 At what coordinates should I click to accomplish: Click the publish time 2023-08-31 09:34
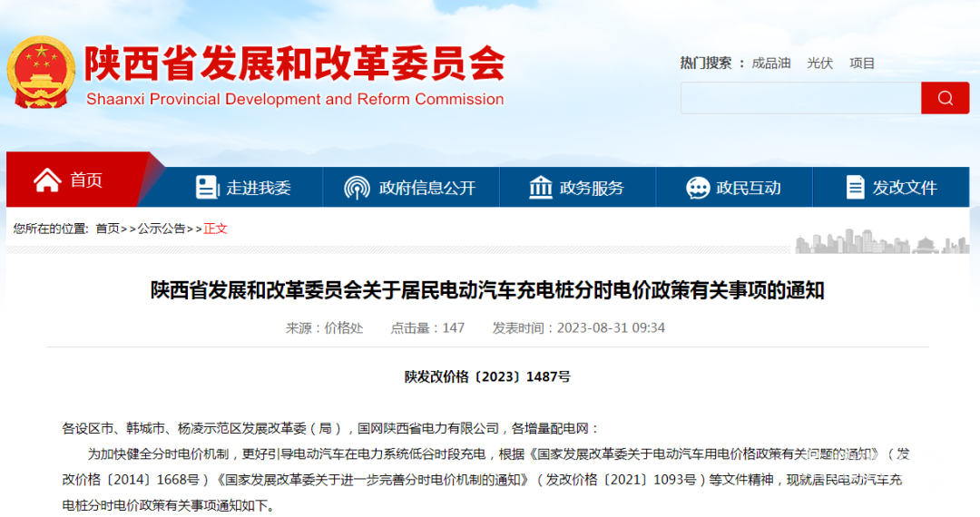[x=611, y=327]
